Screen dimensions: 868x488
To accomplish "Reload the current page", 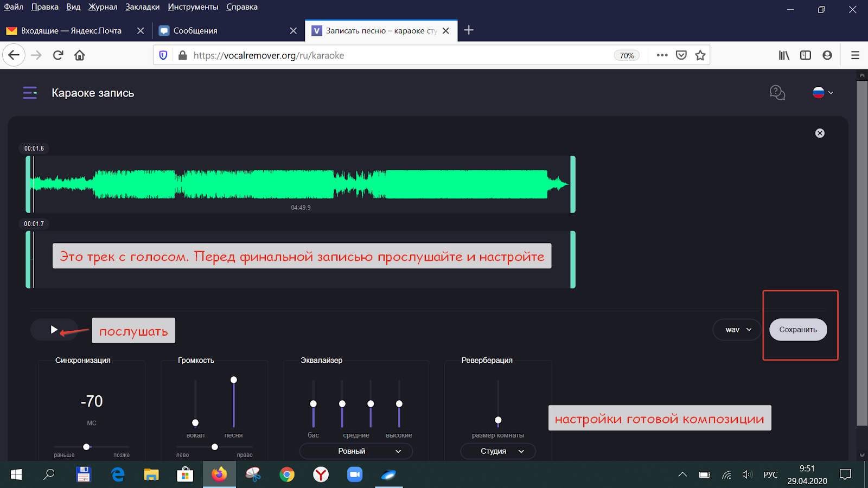I will pyautogui.click(x=58, y=55).
